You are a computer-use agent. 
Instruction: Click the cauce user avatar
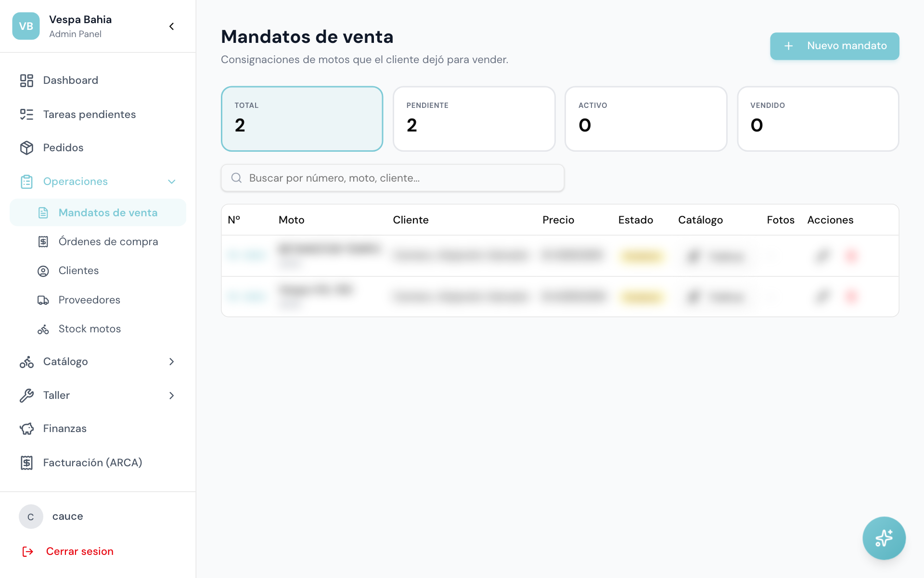[31, 517]
